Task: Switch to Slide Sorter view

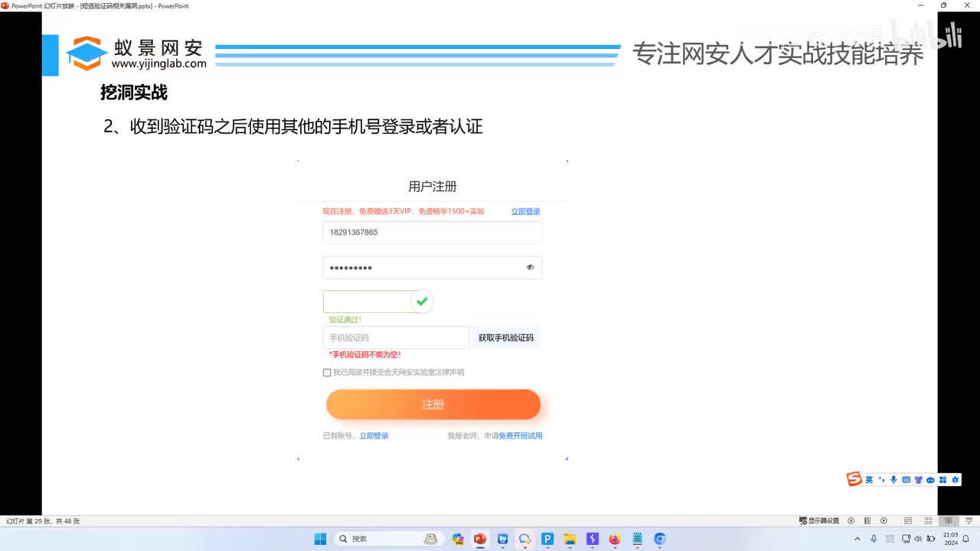Action: [x=928, y=520]
